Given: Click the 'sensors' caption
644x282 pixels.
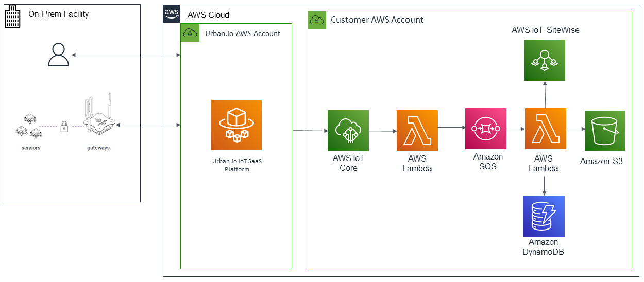Looking at the screenshot, I should point(31,148).
